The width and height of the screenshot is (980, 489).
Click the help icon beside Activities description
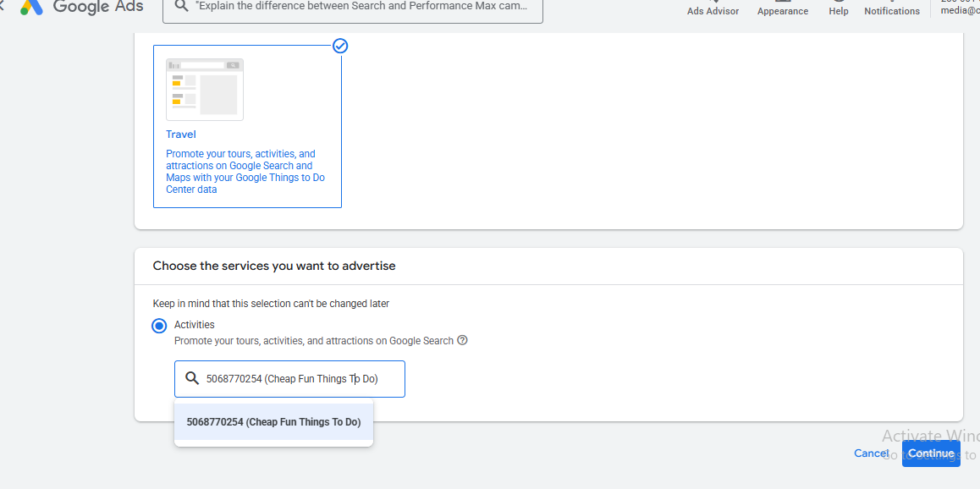pos(463,340)
